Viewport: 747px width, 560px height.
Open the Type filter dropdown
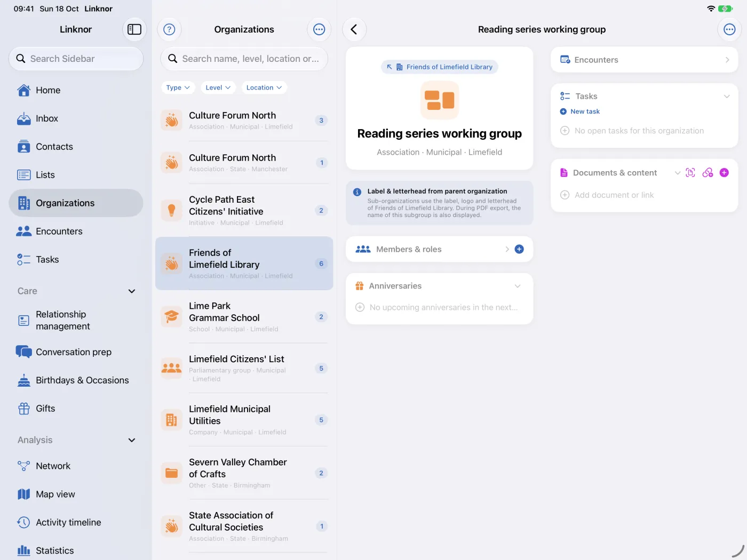[x=178, y=87]
